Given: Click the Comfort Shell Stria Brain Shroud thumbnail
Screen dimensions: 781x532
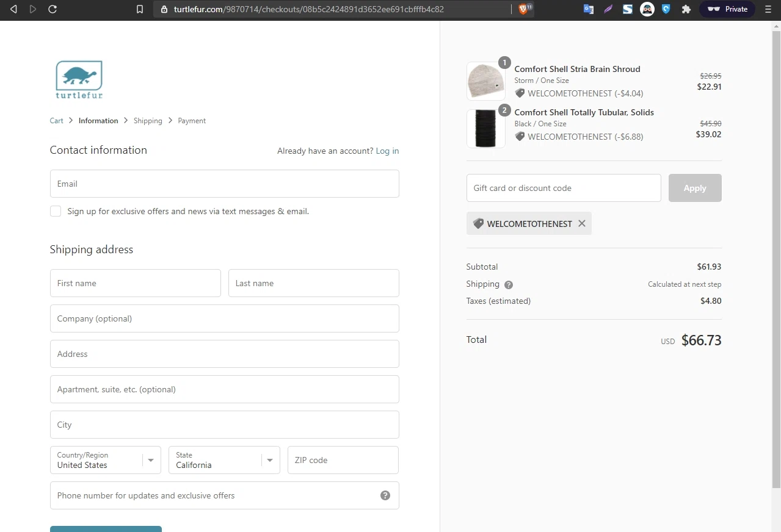Looking at the screenshot, I should (x=486, y=81).
